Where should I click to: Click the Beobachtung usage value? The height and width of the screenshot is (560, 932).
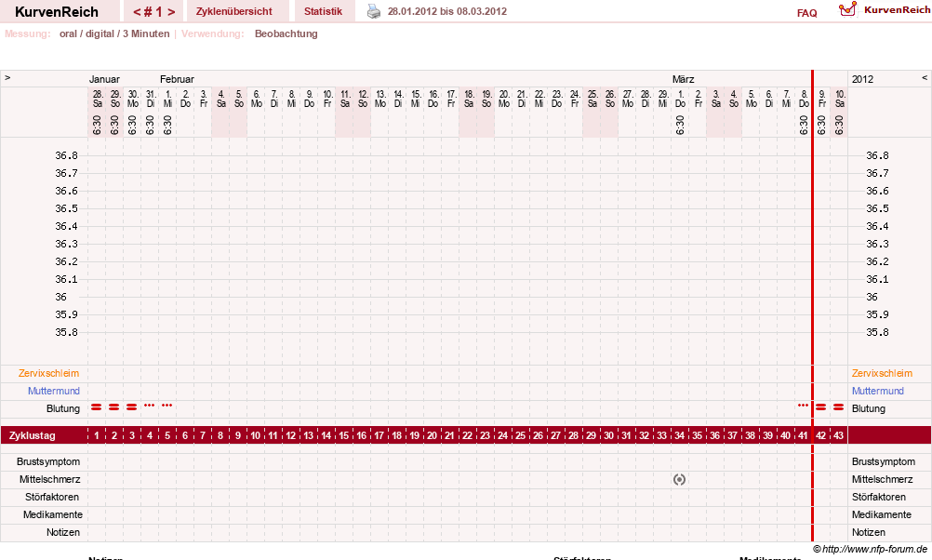pos(286,33)
